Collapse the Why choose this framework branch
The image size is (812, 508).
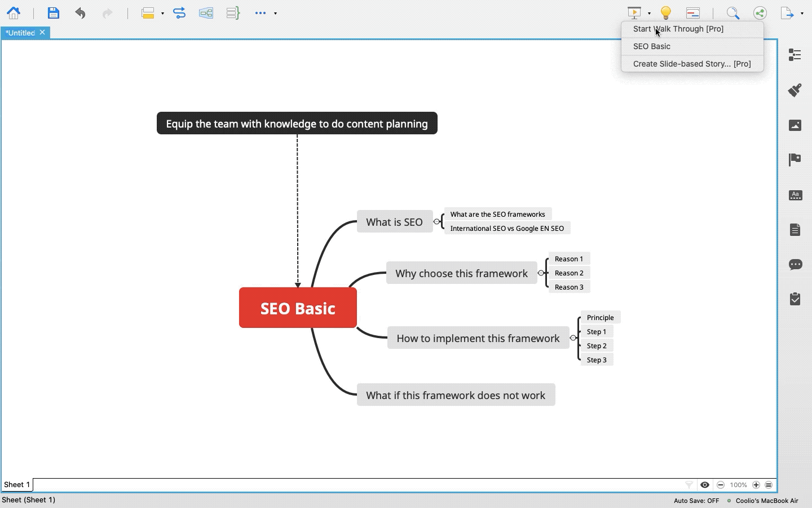[541, 273]
